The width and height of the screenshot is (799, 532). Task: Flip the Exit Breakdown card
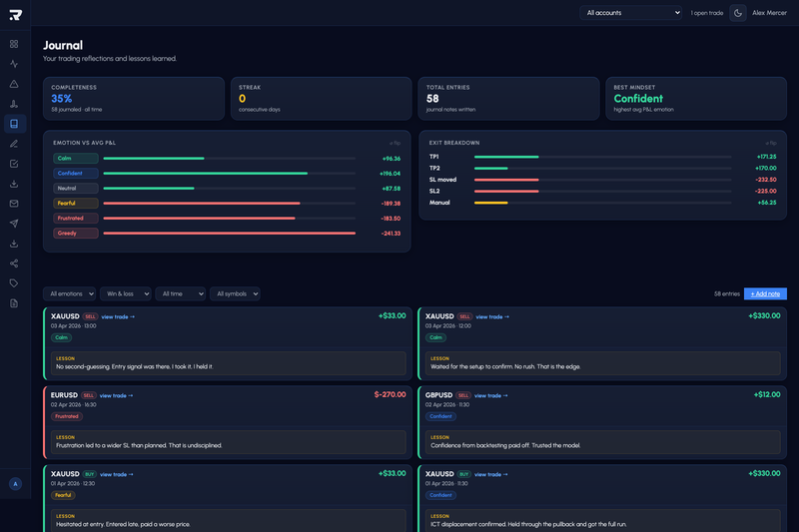tap(770, 143)
